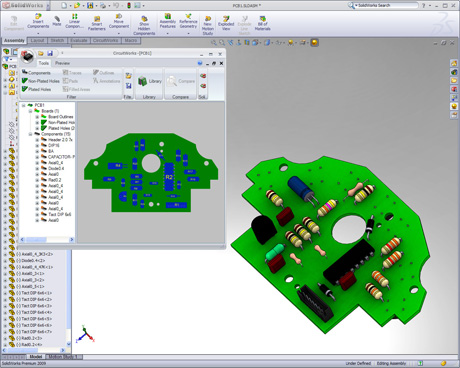
Task: Open the Preview tab in CircuitWorks
Action: 62,63
